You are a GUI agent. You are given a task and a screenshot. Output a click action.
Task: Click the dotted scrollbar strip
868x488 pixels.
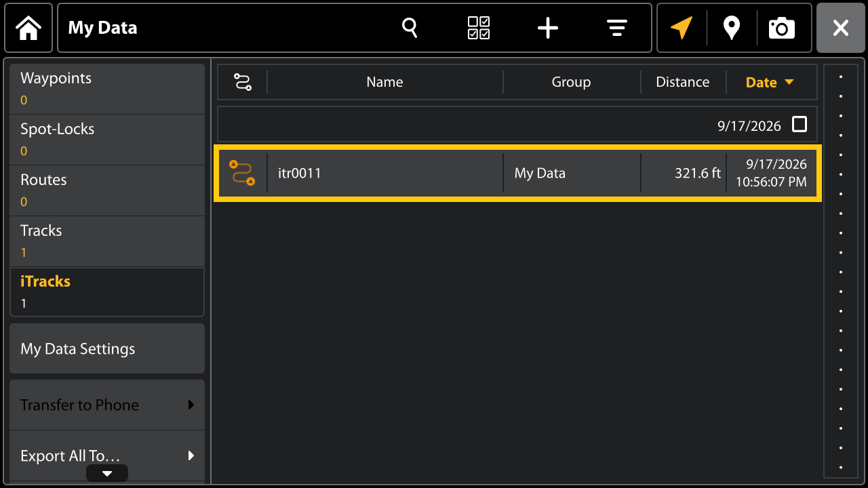841,271
